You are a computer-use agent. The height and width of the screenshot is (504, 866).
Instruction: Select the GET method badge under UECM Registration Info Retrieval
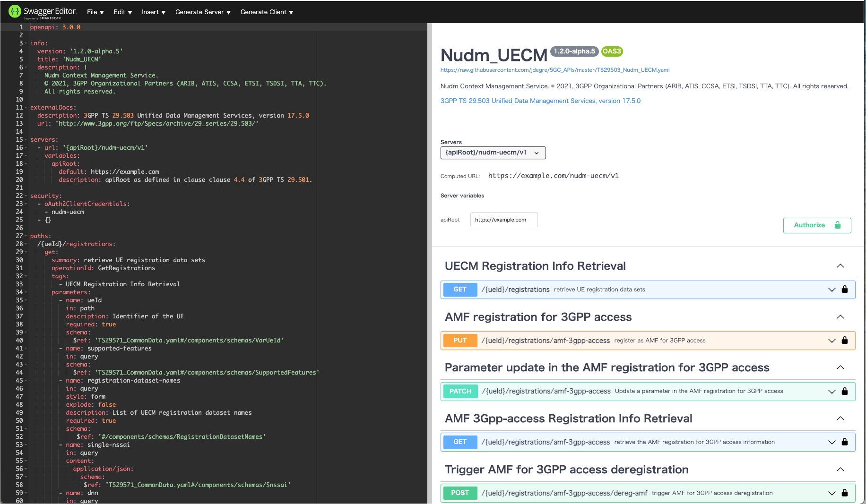coord(460,290)
